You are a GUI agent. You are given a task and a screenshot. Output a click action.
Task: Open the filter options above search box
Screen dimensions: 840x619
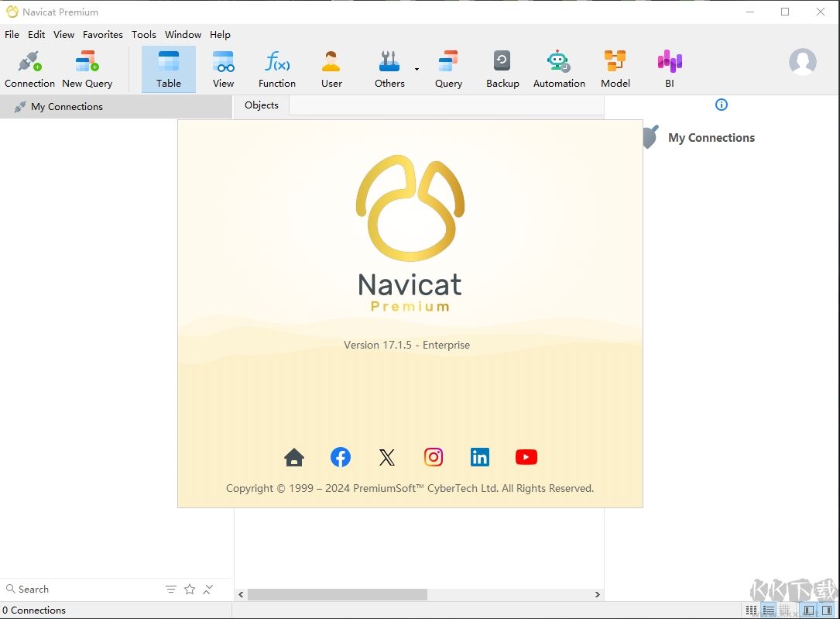coord(171,589)
